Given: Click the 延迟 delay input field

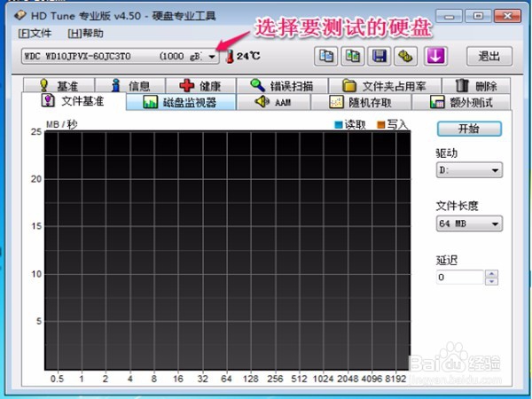Looking at the screenshot, I should [459, 278].
